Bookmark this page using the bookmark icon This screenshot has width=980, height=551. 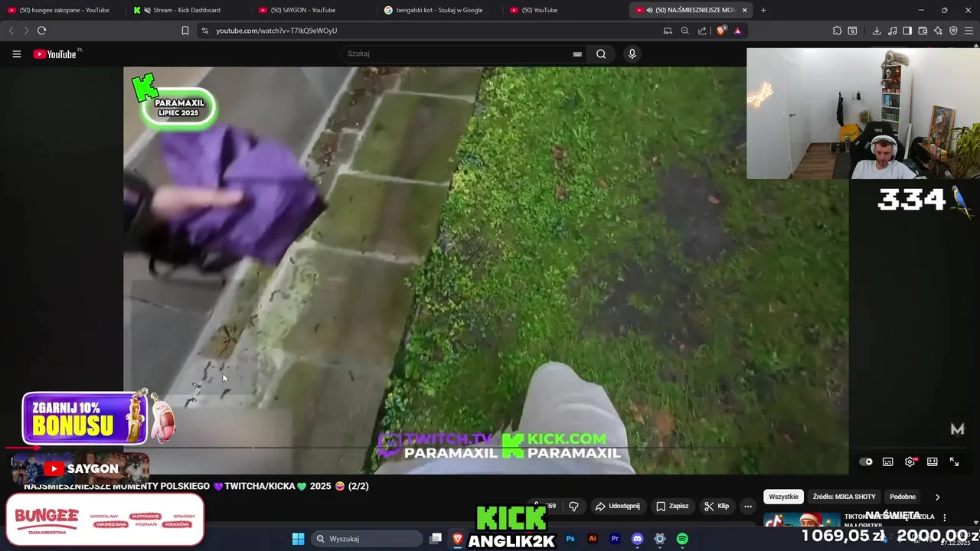[185, 31]
